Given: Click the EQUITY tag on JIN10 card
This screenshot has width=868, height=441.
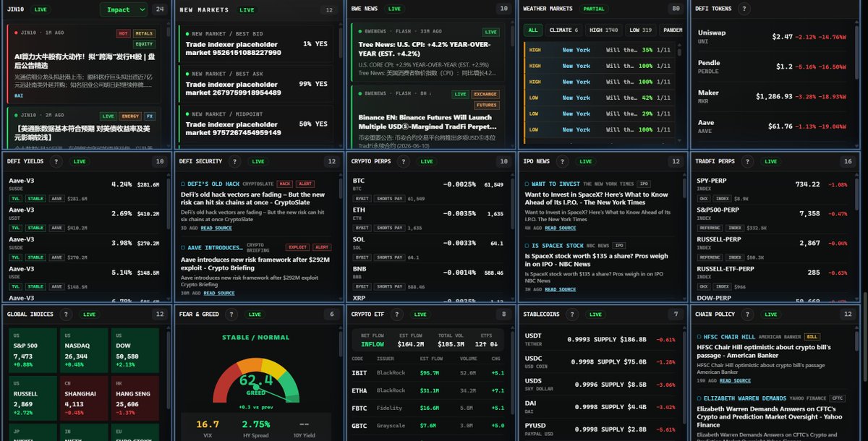Looking at the screenshot, I should coord(145,43).
